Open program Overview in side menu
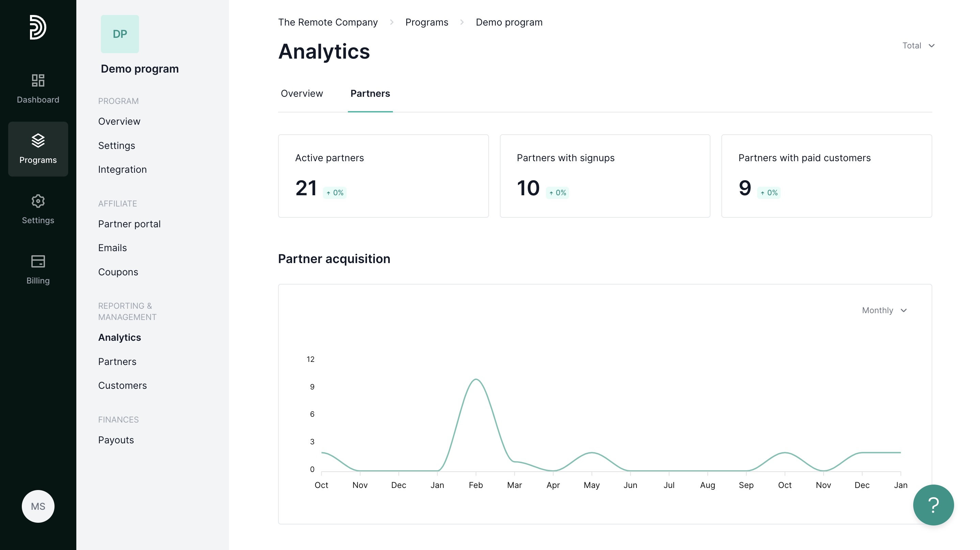980x550 pixels. click(119, 121)
